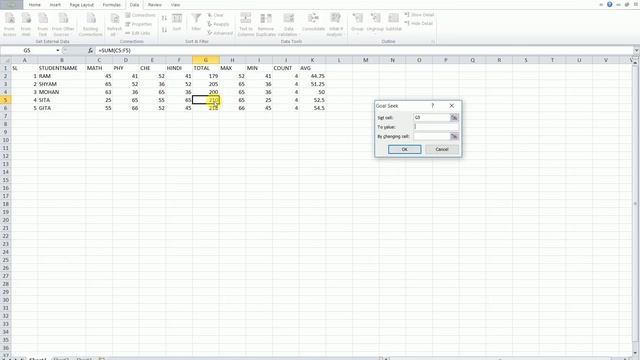The height and width of the screenshot is (360, 640).
Task: Click the From Access icon
Action: [9, 24]
